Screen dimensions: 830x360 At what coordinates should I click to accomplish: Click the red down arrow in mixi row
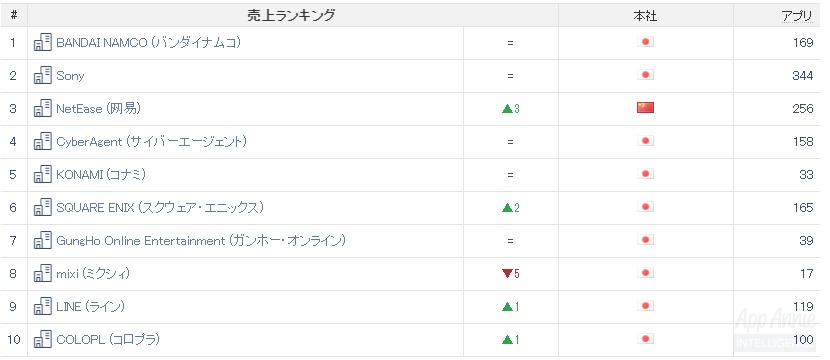click(507, 274)
